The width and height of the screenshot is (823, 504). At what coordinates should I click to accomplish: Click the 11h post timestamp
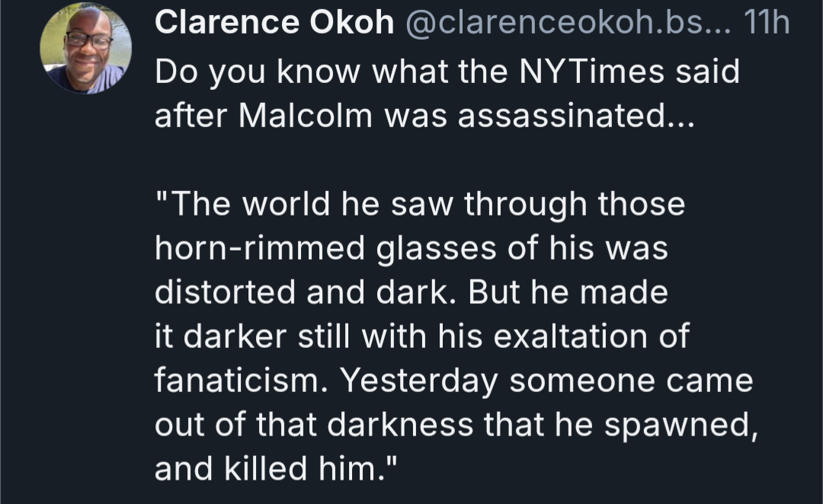765,25
